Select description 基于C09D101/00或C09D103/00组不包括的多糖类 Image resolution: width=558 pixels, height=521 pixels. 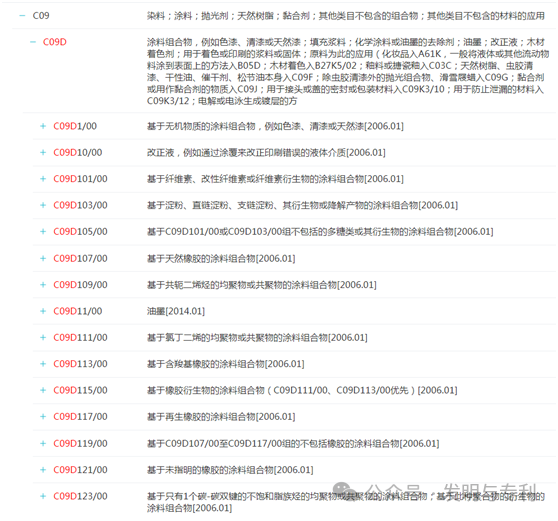coord(320,231)
